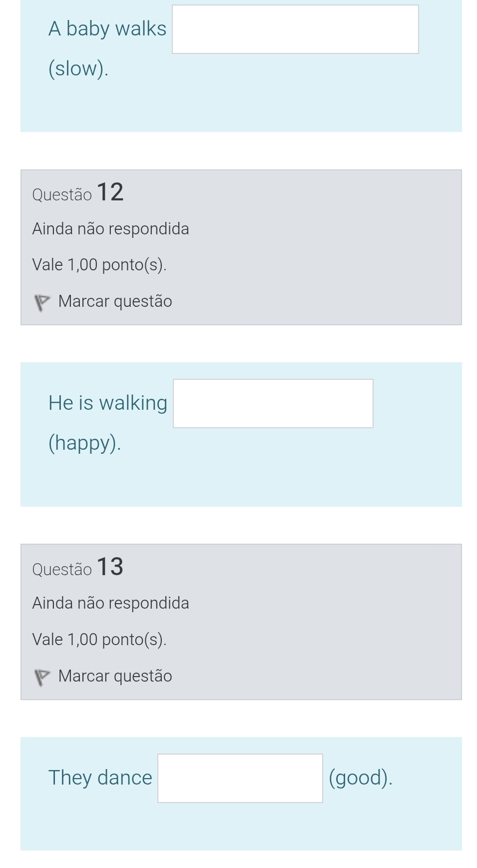Screen dimensions: 477x868
Task: Click the '(good).' hint text
Action: [x=361, y=778]
